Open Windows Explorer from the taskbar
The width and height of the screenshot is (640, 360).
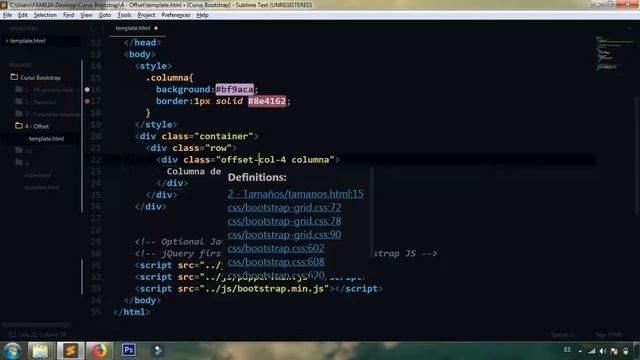pyautogui.click(x=40, y=351)
